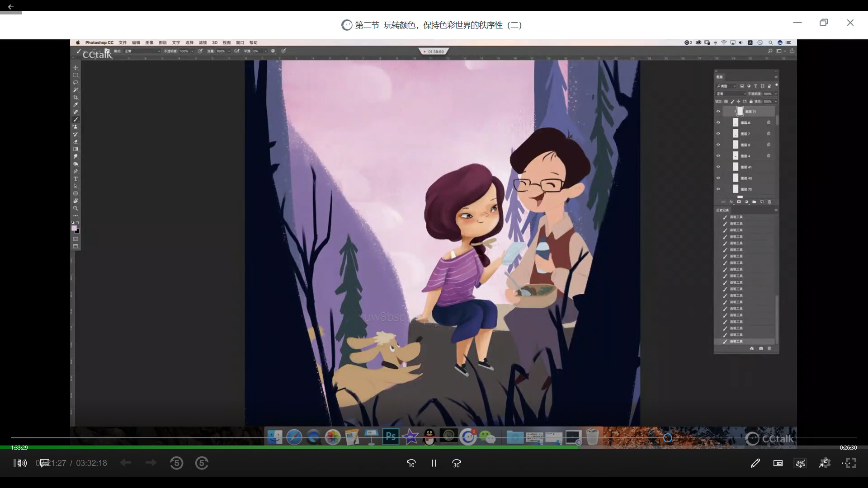Open the layer opacity 不透明度 dropdown

coord(776,94)
